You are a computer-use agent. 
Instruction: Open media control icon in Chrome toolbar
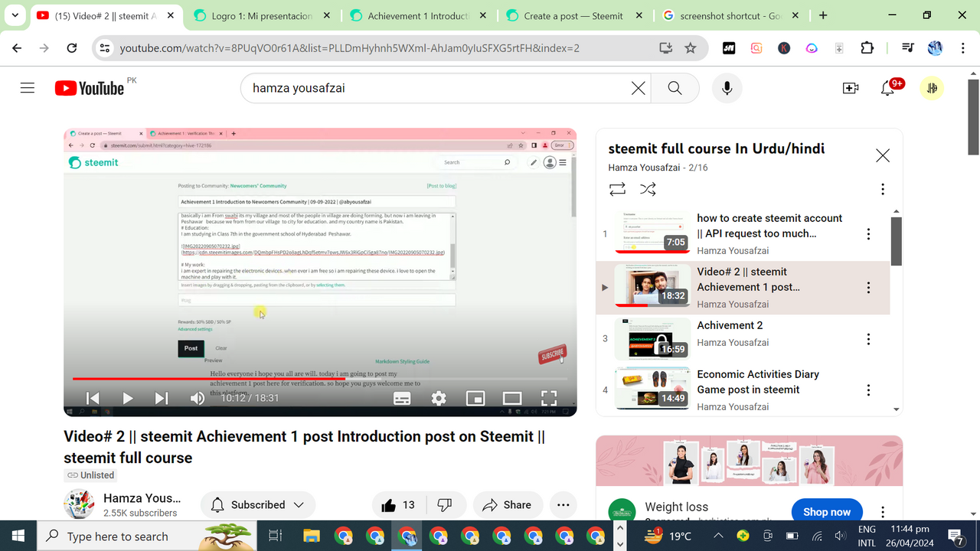907,48
